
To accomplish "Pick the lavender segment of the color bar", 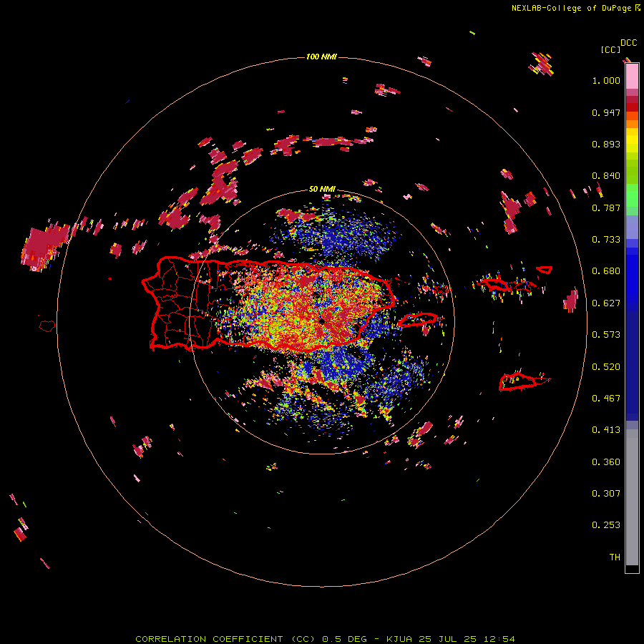I will click(x=632, y=227).
